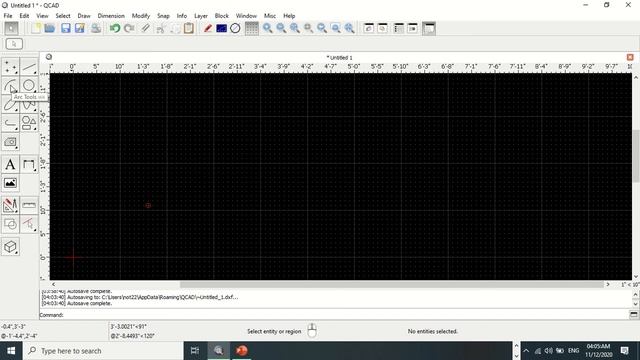Screen dimensions: 640x360
Task: Open Arc tools
Action: coord(10,85)
